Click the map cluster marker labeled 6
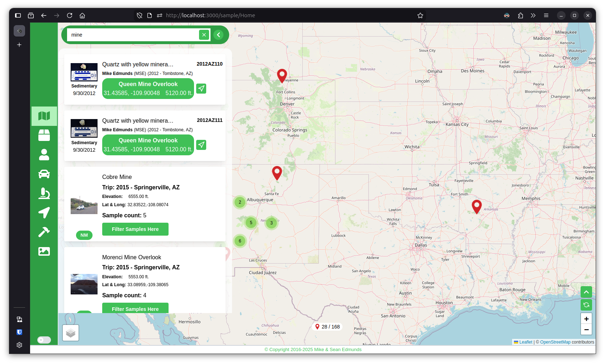Screen dimensions: 605x364 240,241
